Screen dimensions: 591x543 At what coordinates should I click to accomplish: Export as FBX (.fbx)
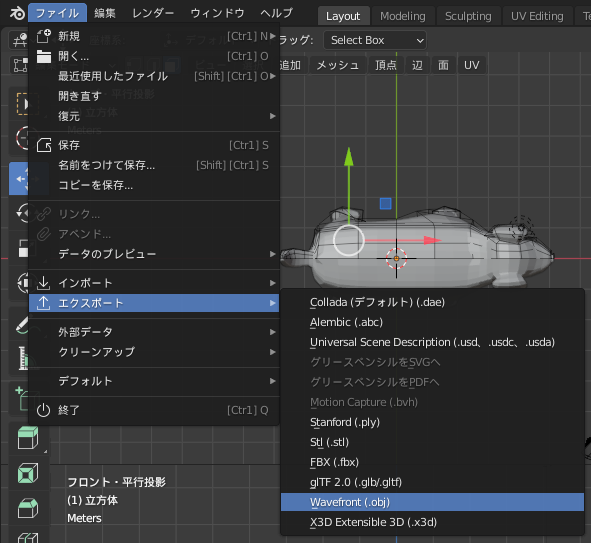pyautogui.click(x=432, y=462)
